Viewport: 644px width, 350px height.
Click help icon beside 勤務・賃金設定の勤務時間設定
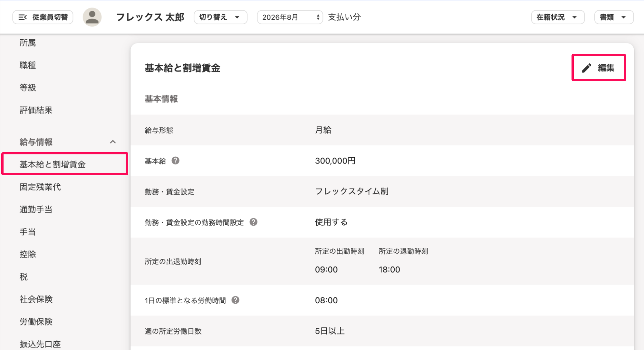[x=254, y=222]
